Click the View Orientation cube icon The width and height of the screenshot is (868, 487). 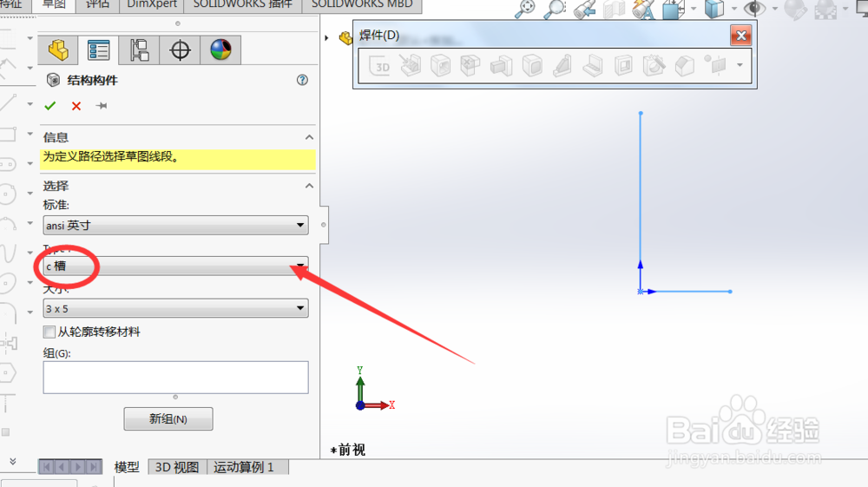674,9
